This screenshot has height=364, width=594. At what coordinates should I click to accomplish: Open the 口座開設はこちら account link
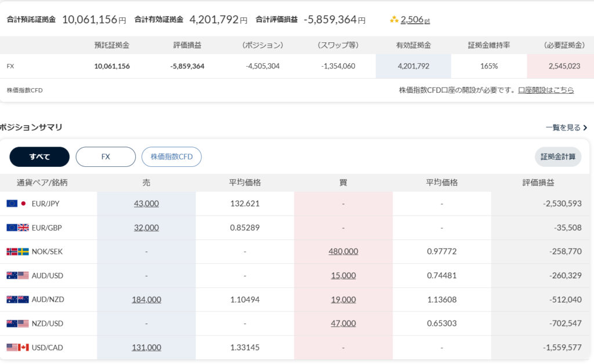[x=546, y=90]
